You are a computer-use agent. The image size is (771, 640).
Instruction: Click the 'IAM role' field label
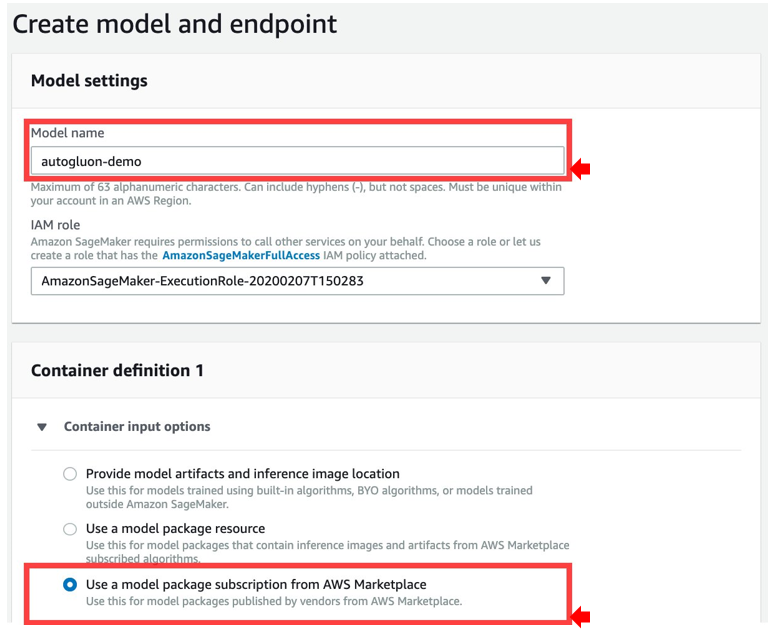[x=55, y=225]
